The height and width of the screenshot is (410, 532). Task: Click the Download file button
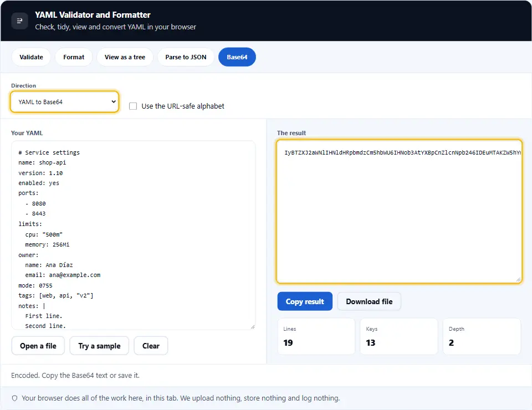(x=369, y=301)
